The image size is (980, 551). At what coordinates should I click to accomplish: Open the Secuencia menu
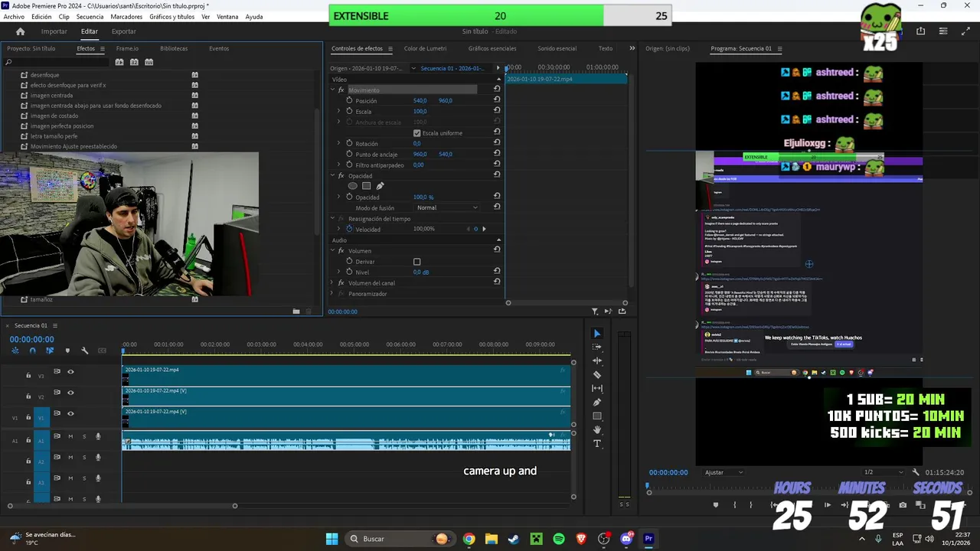click(90, 17)
